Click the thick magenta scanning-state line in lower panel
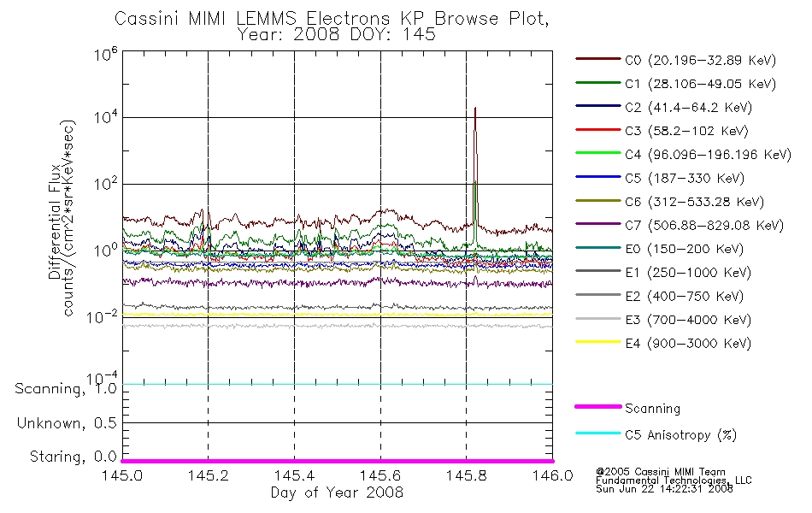The height and width of the screenshot is (513, 812). pos(337,461)
